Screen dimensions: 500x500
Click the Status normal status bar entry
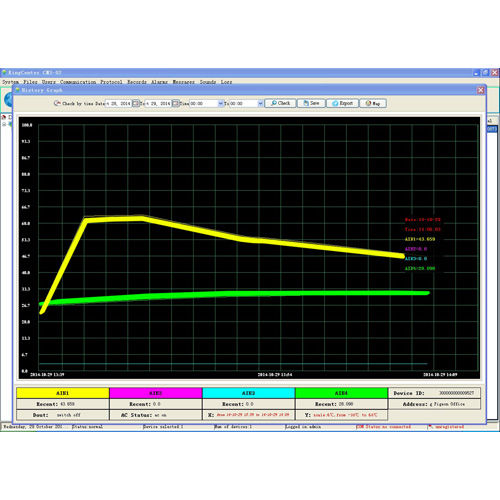click(x=87, y=427)
